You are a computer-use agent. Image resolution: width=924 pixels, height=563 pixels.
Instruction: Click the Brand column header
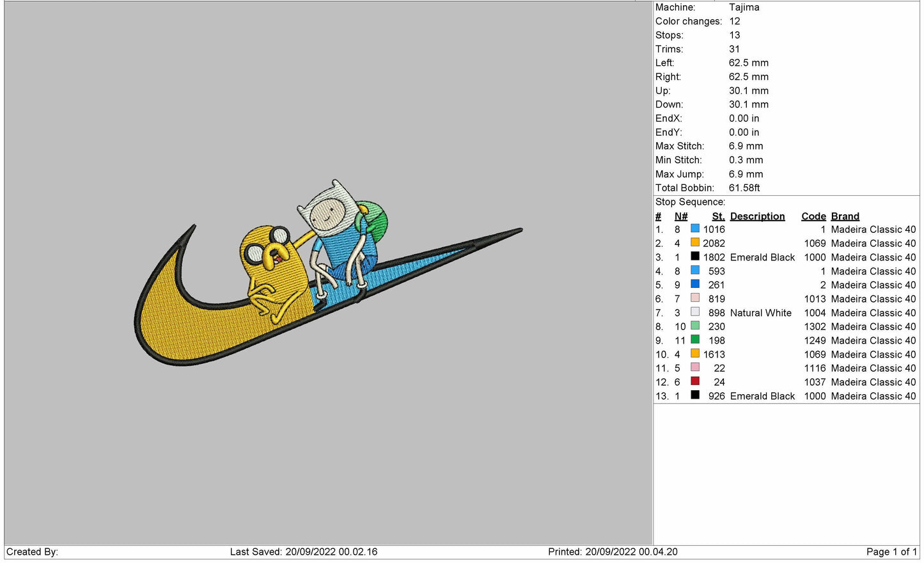point(845,216)
